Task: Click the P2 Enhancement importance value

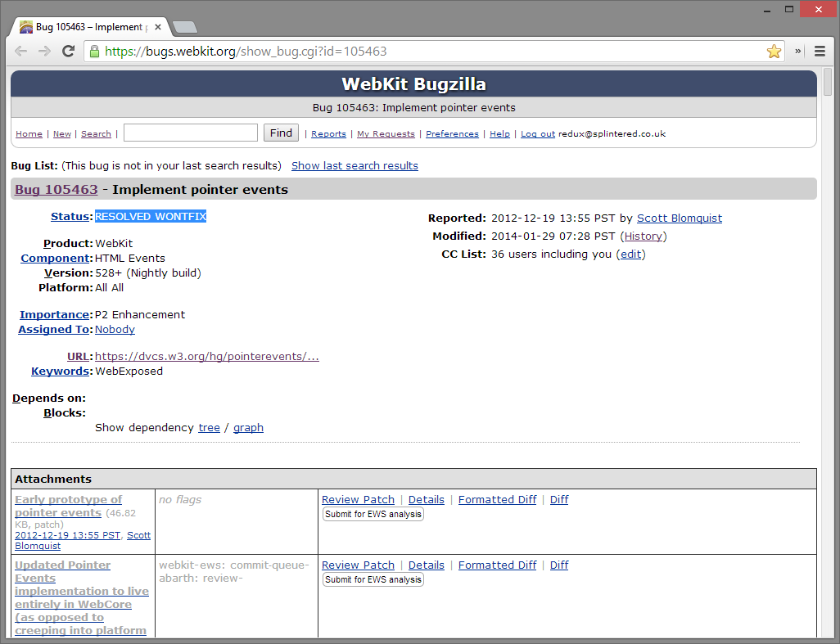Action: (x=140, y=315)
